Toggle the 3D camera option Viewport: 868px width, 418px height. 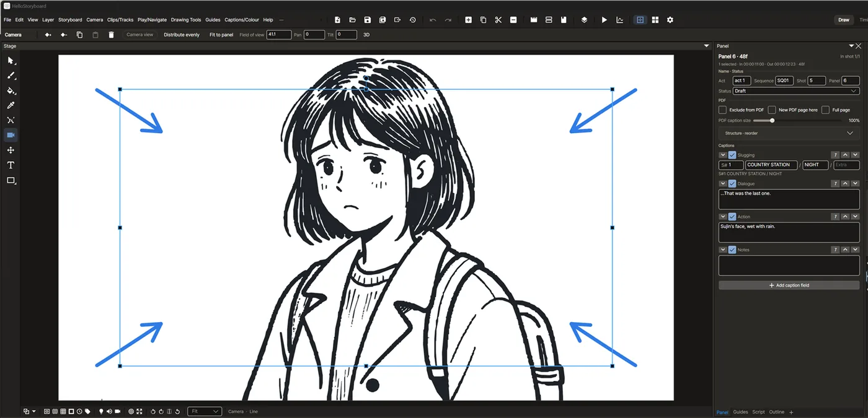point(366,35)
